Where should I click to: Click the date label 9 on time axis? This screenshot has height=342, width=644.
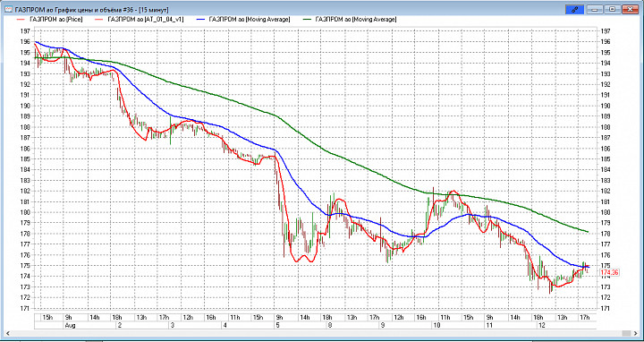[383, 325]
